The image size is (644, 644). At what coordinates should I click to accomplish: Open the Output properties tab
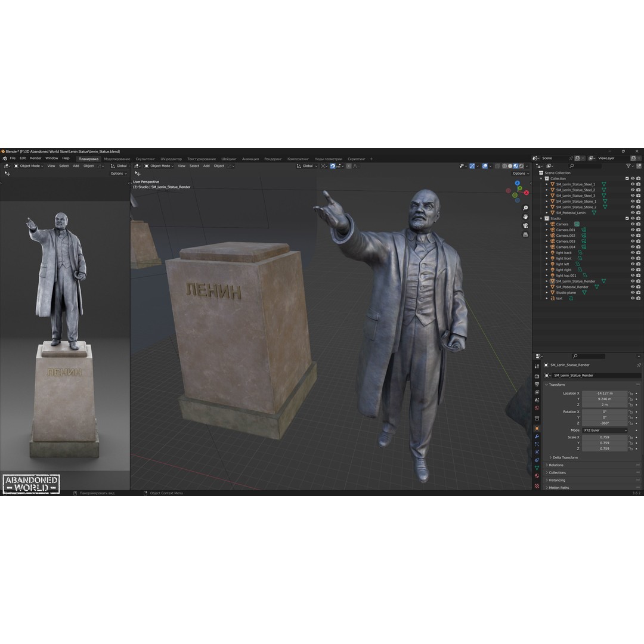coord(537,384)
